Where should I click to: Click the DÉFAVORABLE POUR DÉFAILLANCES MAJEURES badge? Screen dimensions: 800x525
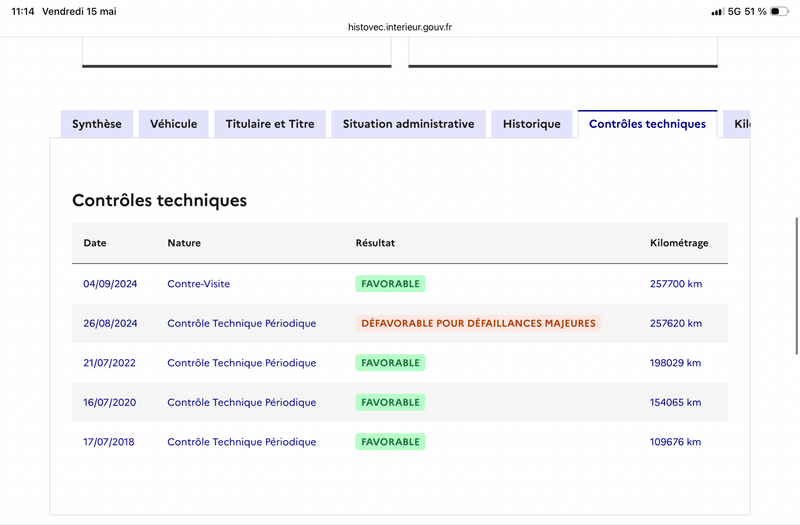[479, 323]
